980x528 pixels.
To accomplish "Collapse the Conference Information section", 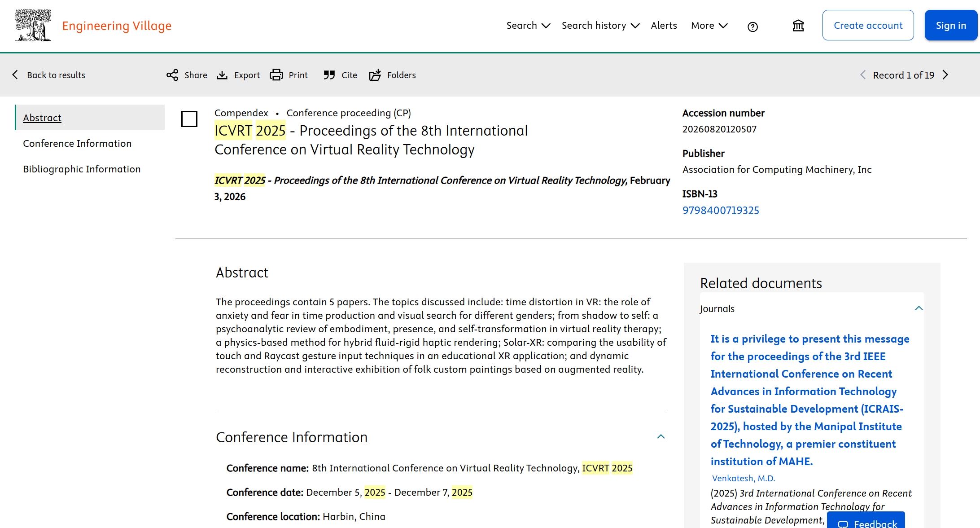I will [x=661, y=437].
